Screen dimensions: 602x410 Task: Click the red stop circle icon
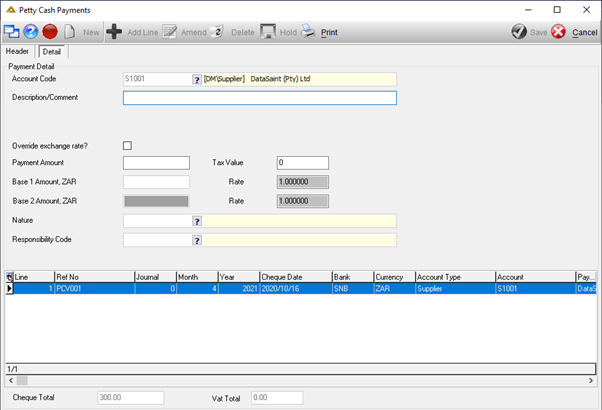(x=50, y=31)
